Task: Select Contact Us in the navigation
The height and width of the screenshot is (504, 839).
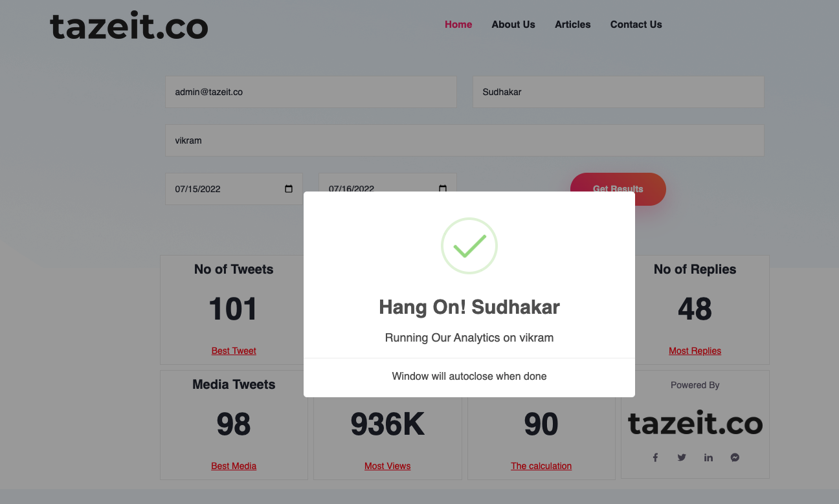Action: click(636, 25)
